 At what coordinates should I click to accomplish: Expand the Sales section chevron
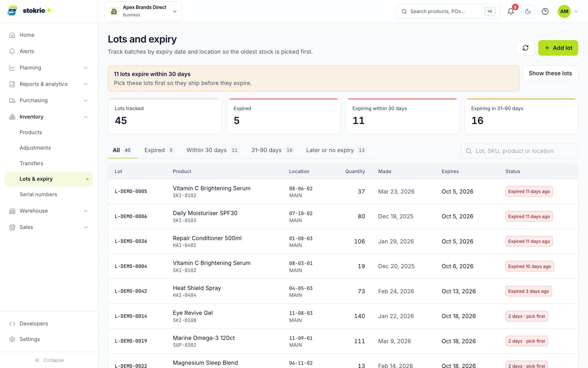pyautogui.click(x=86, y=227)
